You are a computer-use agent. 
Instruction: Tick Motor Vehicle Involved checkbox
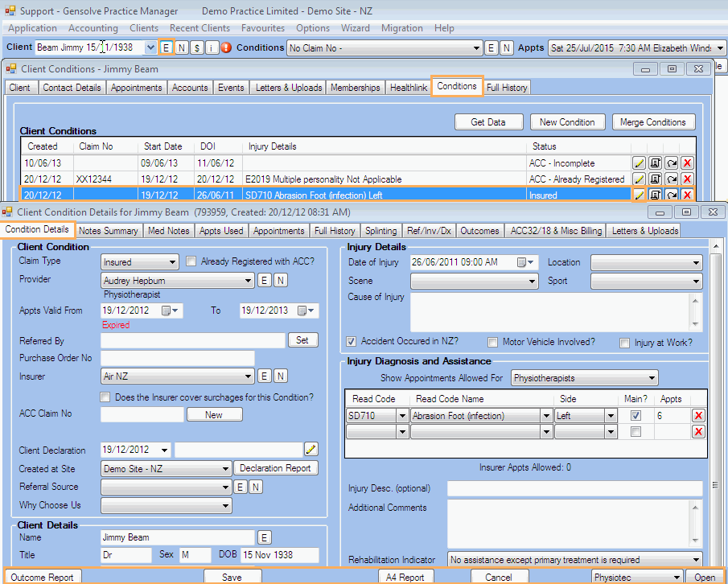tap(492, 342)
